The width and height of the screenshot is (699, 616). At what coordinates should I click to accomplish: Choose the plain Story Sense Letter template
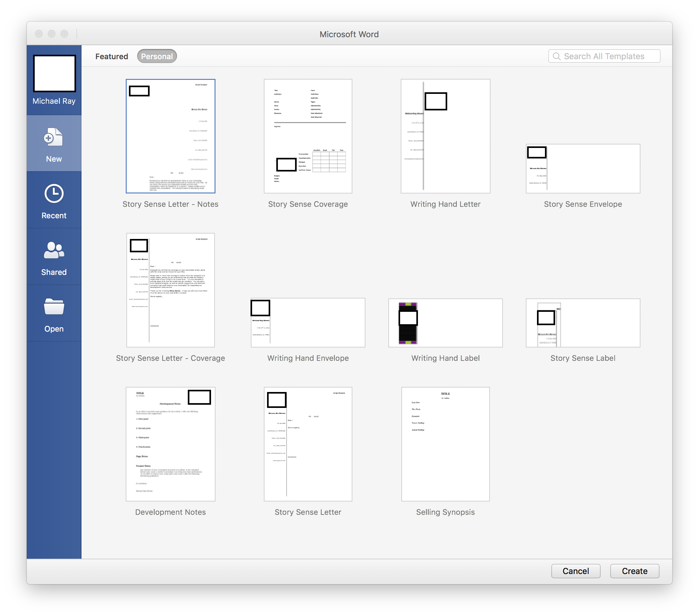[308, 444]
